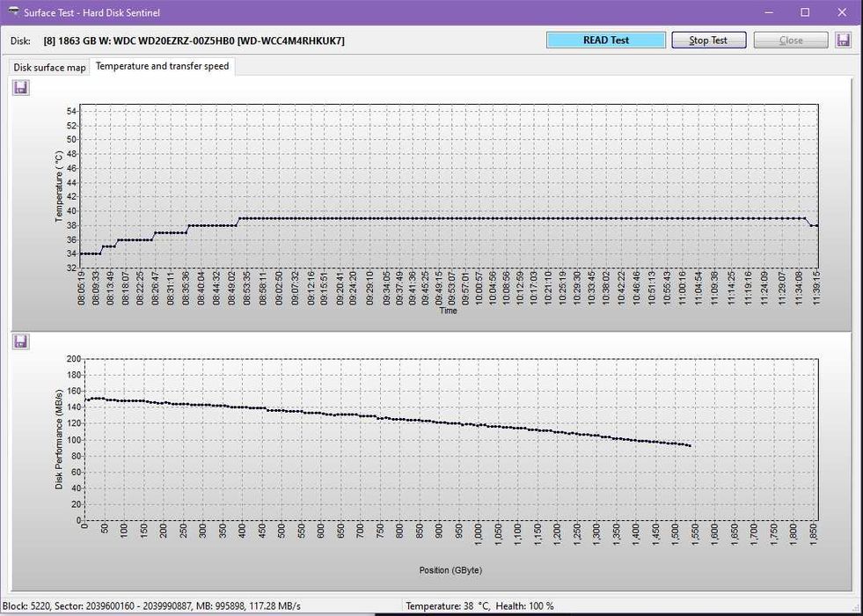863x616 pixels.
Task: Click the READ Test progress indicator
Action: pos(606,40)
